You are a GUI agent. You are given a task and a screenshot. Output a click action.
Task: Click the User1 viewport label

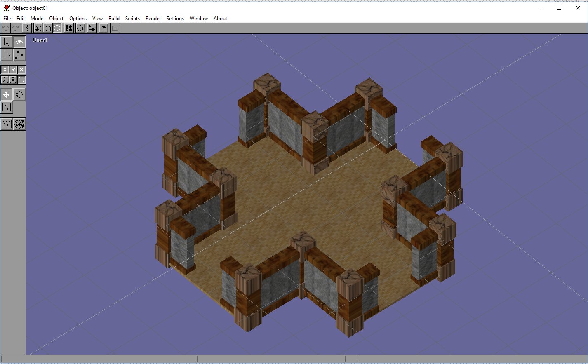point(40,40)
